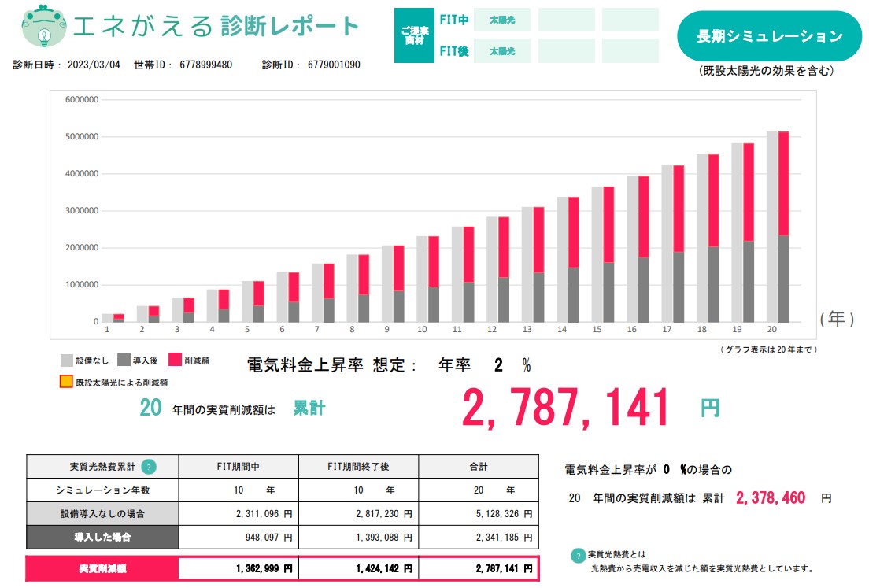Viewport: 869px width, 588px height.
Task: Click the dark gray 導入後 legend swatch
Action: pyautogui.click(x=124, y=361)
